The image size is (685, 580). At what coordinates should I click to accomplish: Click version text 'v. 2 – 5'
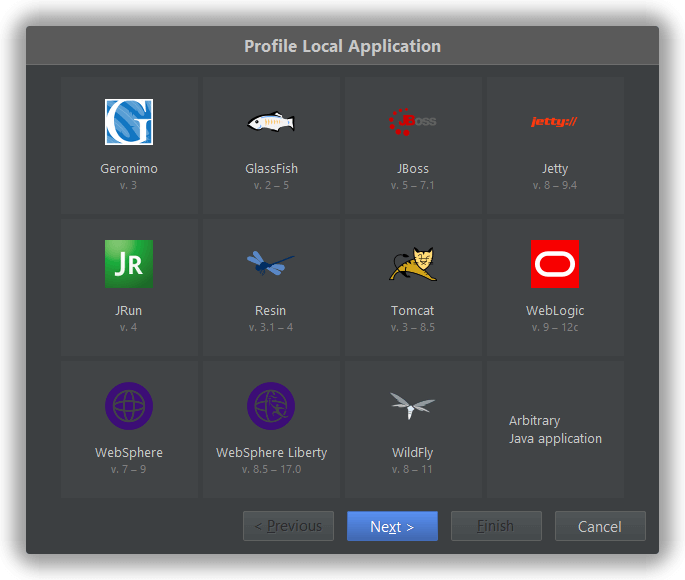(x=271, y=185)
